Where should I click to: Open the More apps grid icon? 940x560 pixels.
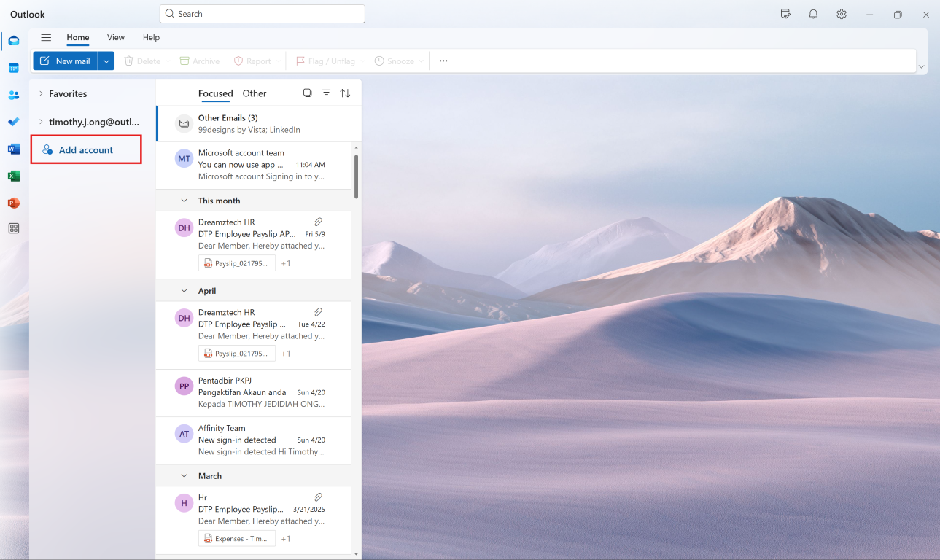[x=14, y=228]
